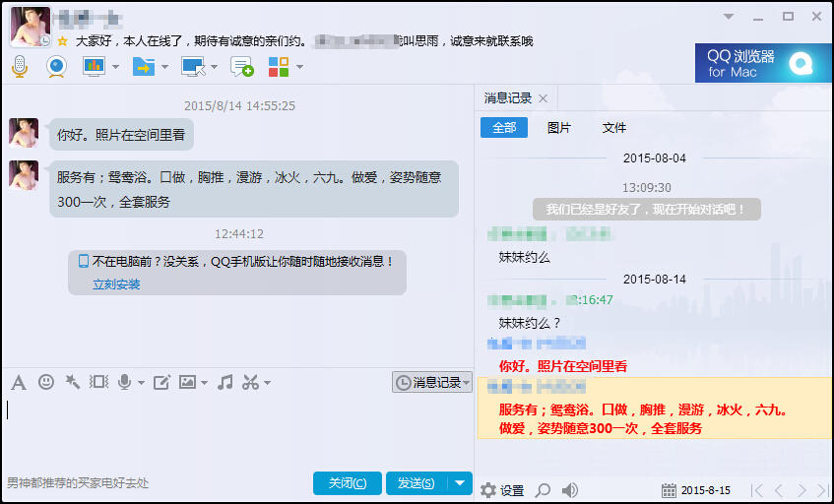Open the send options dropdown arrow
Screen dimensions: 834x504
[460, 483]
